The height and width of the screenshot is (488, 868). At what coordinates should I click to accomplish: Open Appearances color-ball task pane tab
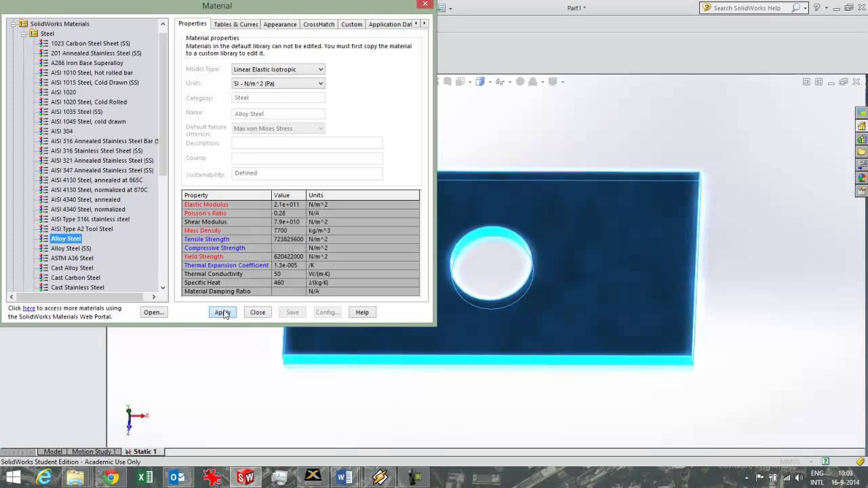coord(862,178)
